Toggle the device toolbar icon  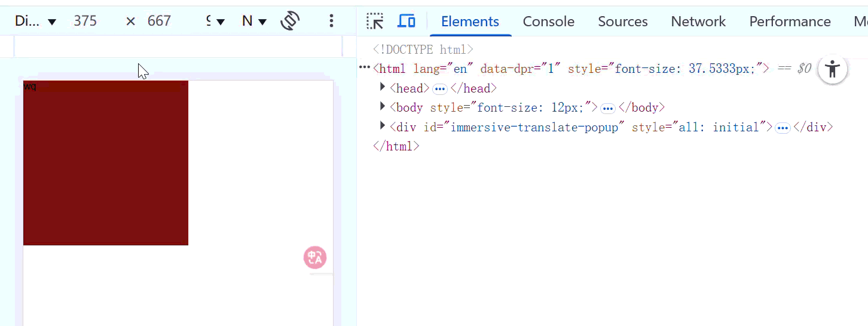[x=407, y=21]
